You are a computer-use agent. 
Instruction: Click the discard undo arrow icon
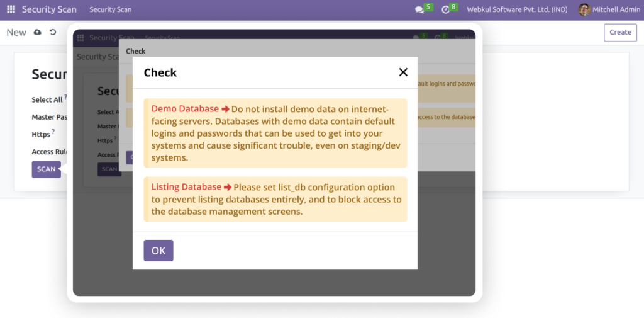click(x=53, y=32)
